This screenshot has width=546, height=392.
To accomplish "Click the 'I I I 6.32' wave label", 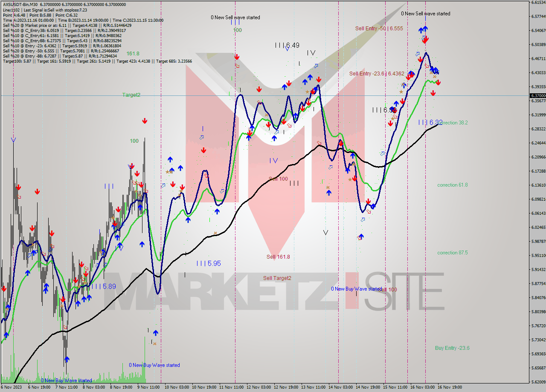I will tap(430, 122).
